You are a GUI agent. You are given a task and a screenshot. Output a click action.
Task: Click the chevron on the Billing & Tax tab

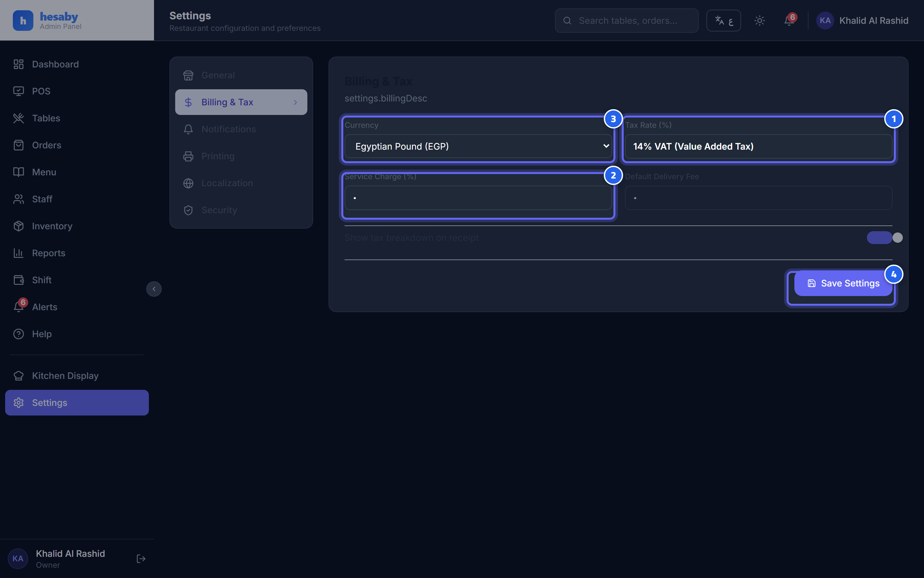pos(295,102)
